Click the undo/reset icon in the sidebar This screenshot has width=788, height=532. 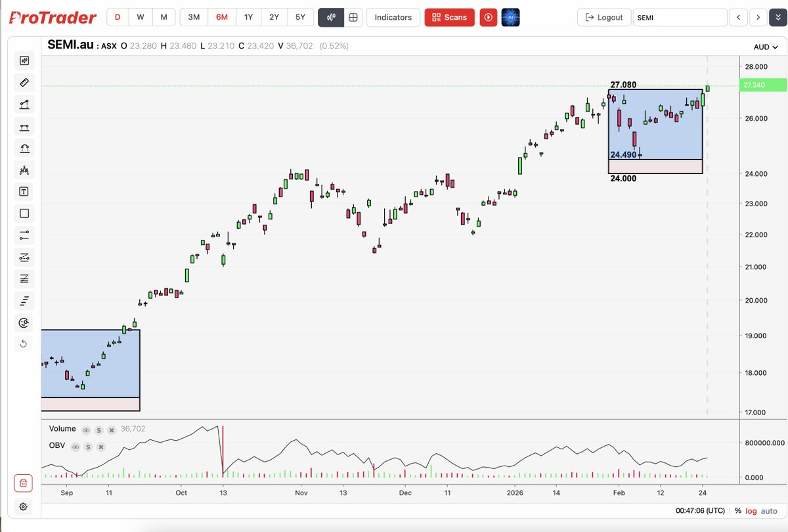point(24,344)
